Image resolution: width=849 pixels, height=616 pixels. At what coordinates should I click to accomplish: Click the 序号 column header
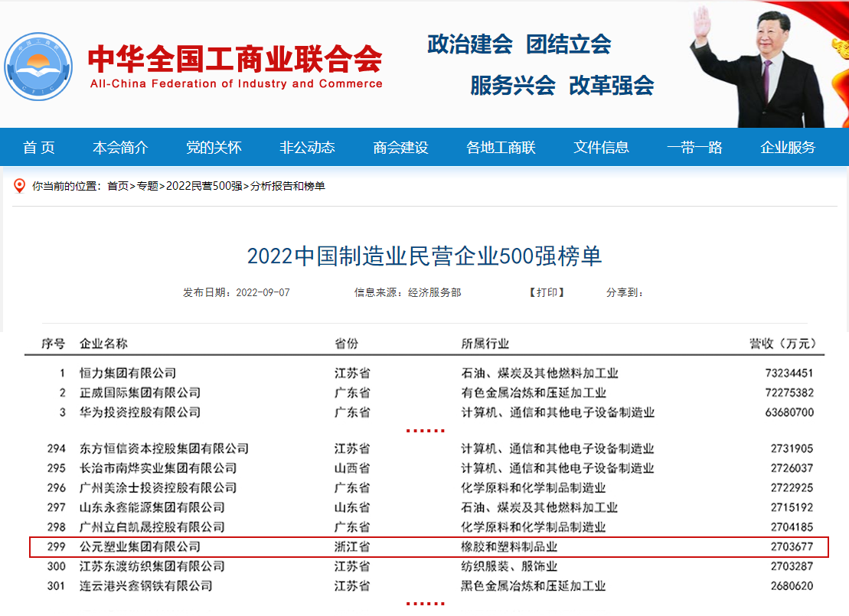point(53,344)
